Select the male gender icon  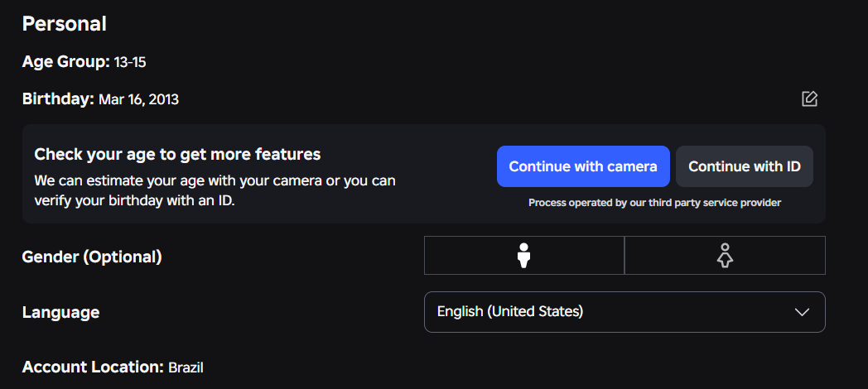[524, 255]
